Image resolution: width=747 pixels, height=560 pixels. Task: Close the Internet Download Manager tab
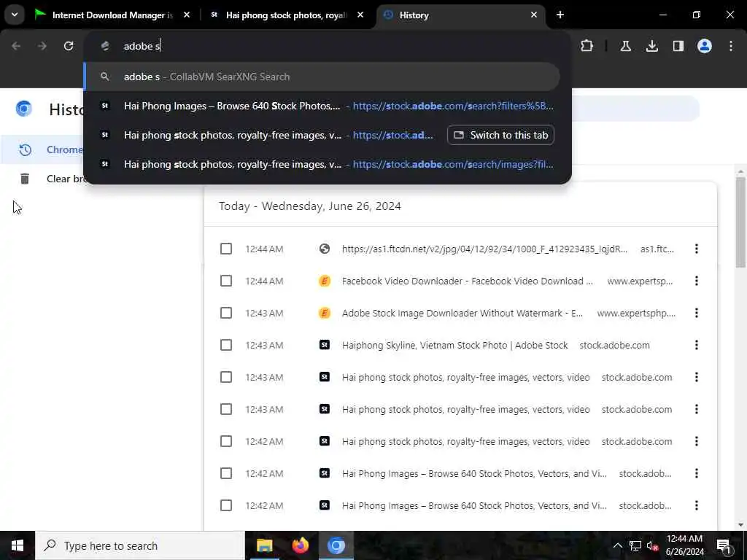187,15
